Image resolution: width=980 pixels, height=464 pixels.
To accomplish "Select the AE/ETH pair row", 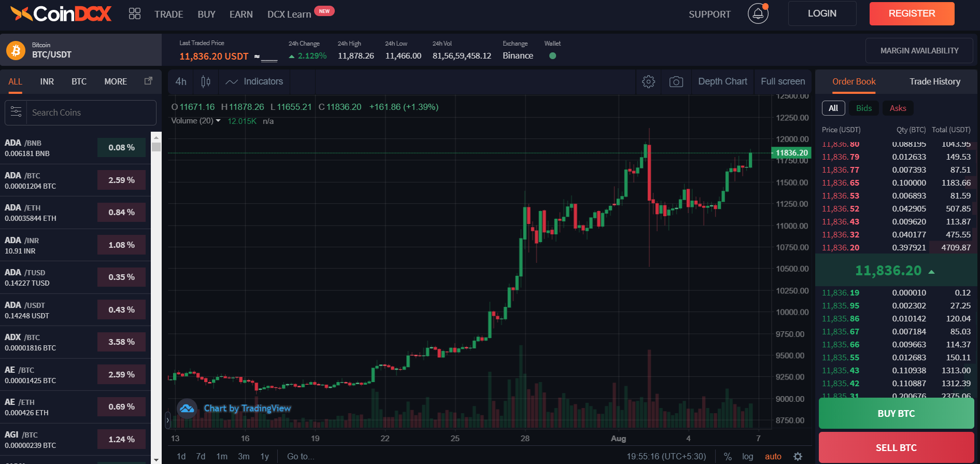I will 75,407.
